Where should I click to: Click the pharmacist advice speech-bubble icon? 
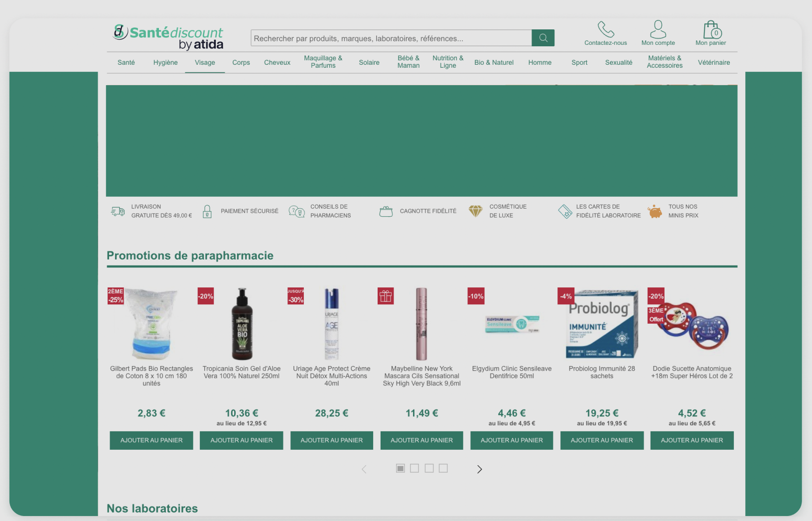click(x=297, y=212)
